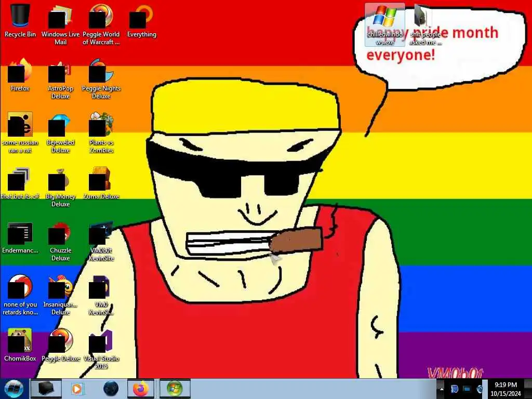
Task: Open network tray icon
Action: point(467,389)
